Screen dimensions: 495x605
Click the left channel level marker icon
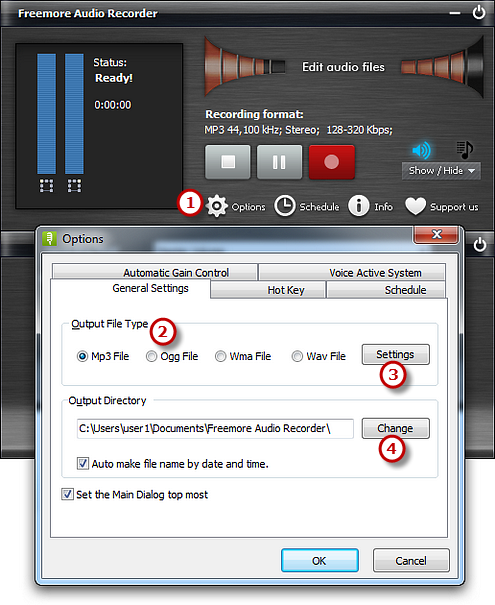46,186
